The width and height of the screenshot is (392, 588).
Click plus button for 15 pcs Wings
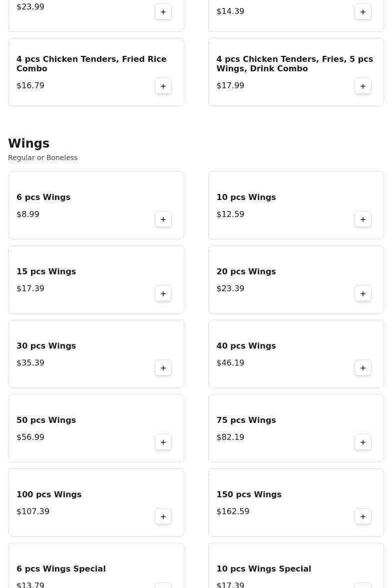click(x=163, y=294)
